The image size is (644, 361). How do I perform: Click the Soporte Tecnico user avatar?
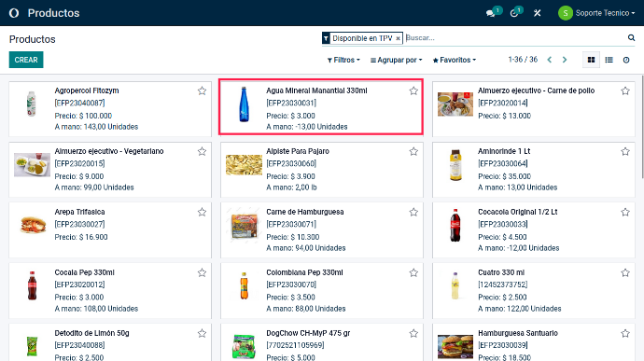click(x=566, y=13)
